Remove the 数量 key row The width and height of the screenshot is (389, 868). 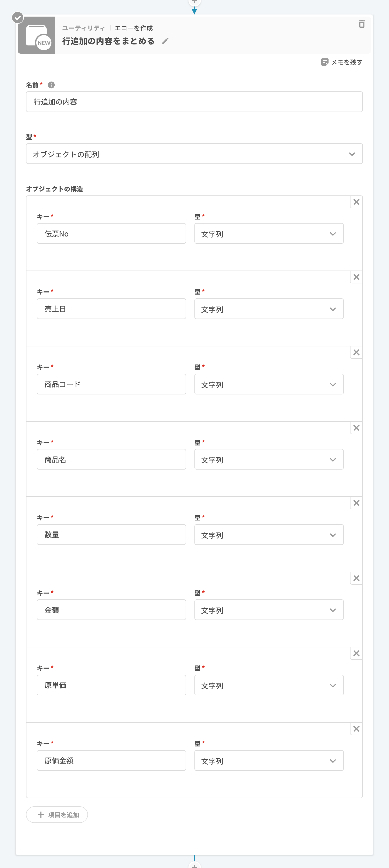[x=356, y=503]
